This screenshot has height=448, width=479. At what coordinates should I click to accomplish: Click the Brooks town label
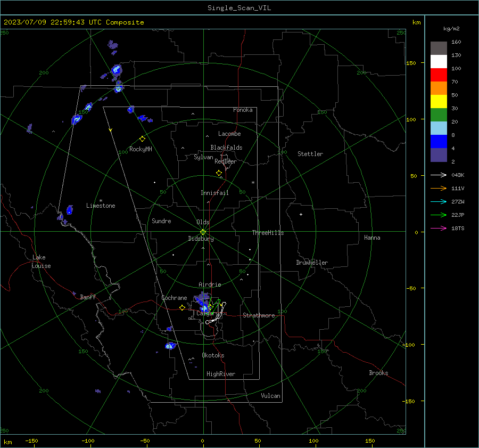pyautogui.click(x=378, y=373)
